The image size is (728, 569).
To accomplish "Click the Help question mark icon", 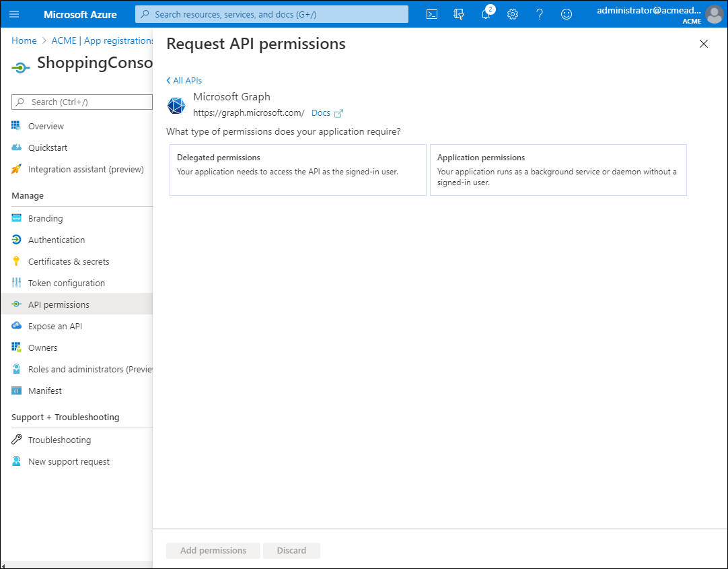I will click(x=540, y=14).
